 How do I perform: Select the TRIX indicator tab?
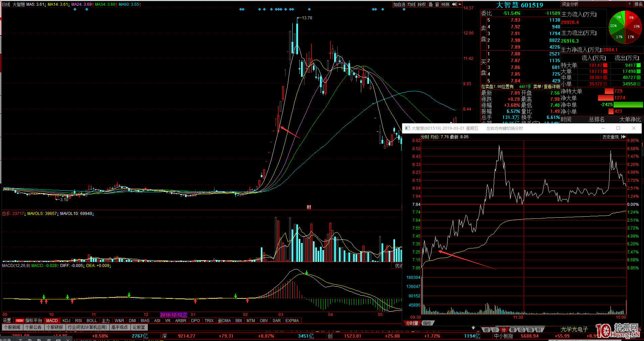[x=209, y=320]
